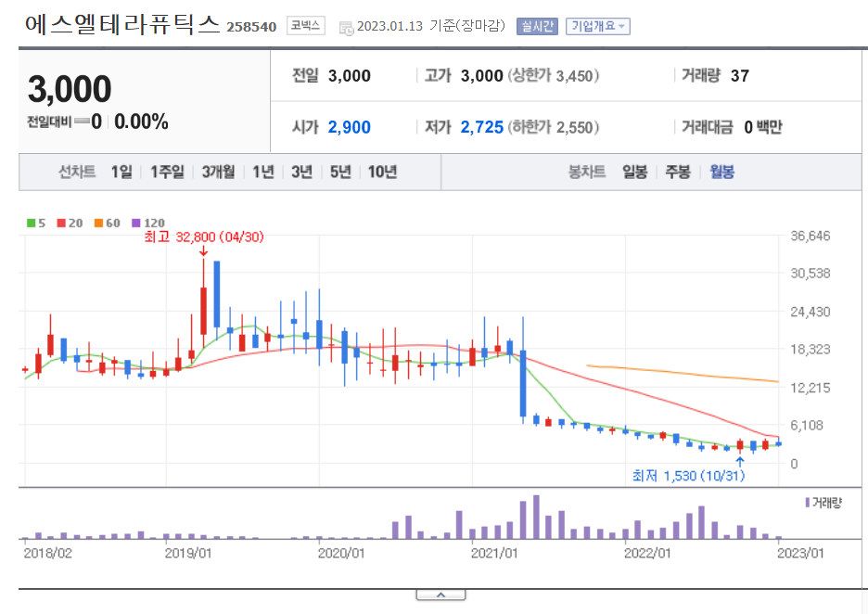
Task: Click the 0.00% change rate
Action: [141, 122]
